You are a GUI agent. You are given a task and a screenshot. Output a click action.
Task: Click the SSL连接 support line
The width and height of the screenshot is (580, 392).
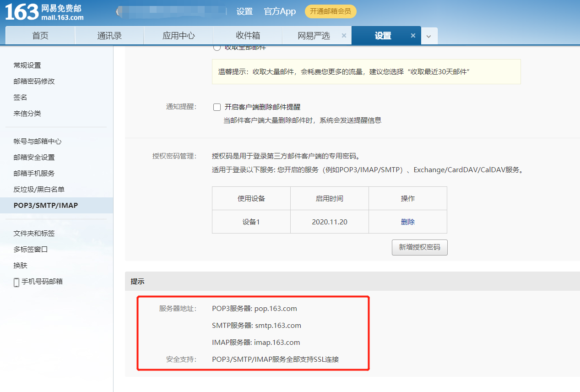tap(276, 359)
